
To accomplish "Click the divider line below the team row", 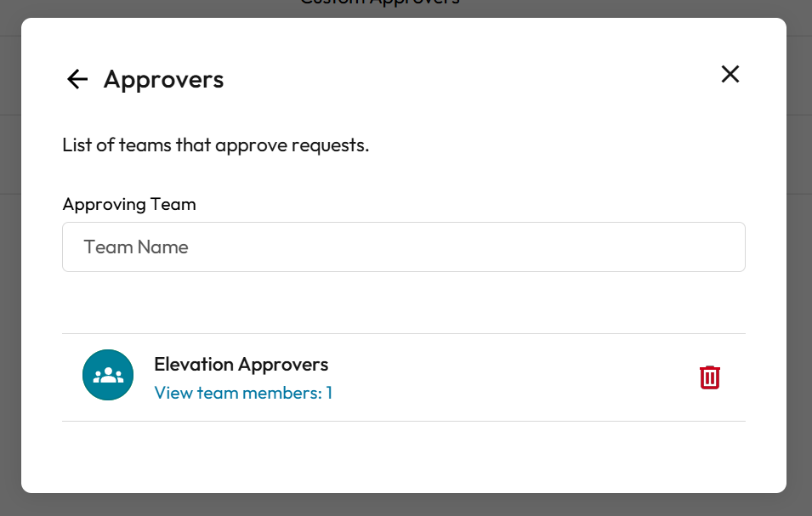I will click(404, 421).
